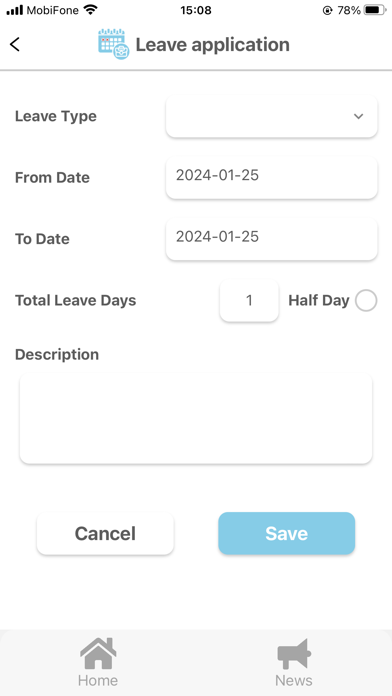Switch to the Home tab

point(98,662)
